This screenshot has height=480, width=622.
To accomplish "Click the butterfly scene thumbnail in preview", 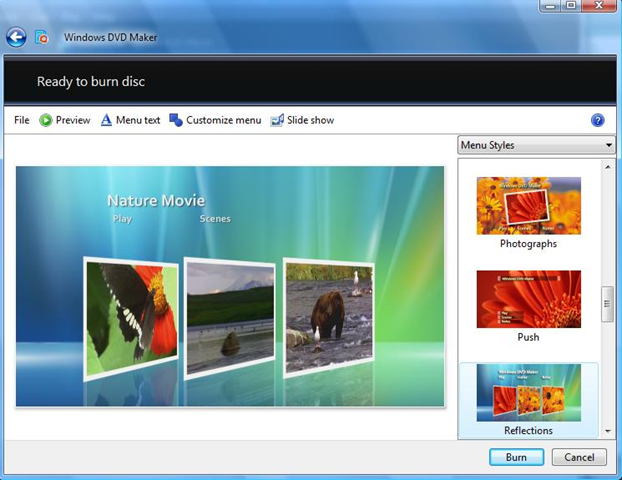I will pyautogui.click(x=131, y=319).
